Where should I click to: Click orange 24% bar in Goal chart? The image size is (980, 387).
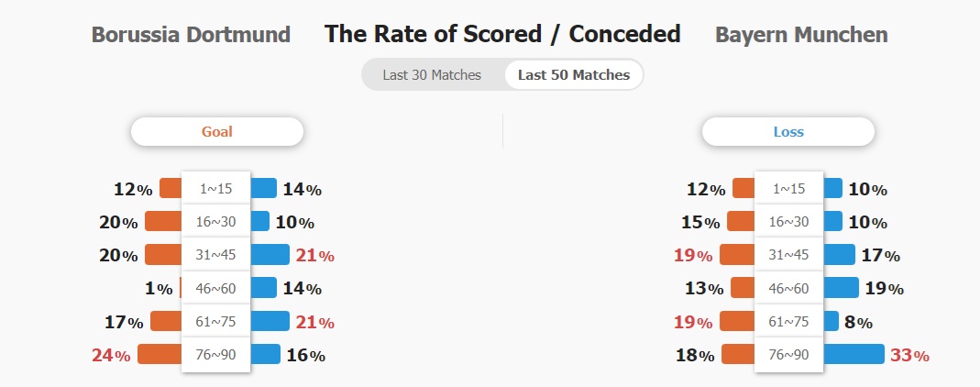pyautogui.click(x=160, y=354)
